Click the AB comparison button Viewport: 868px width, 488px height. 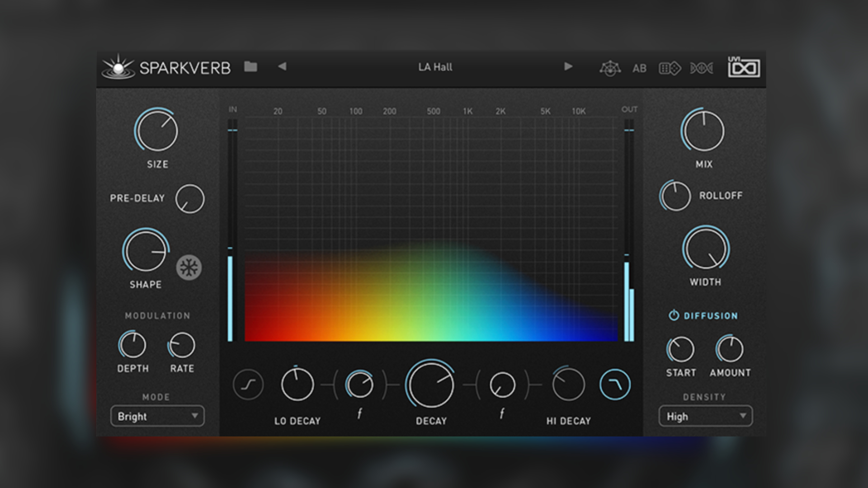639,68
